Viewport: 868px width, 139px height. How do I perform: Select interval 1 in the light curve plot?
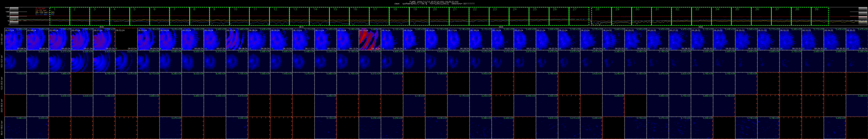[60, 16]
